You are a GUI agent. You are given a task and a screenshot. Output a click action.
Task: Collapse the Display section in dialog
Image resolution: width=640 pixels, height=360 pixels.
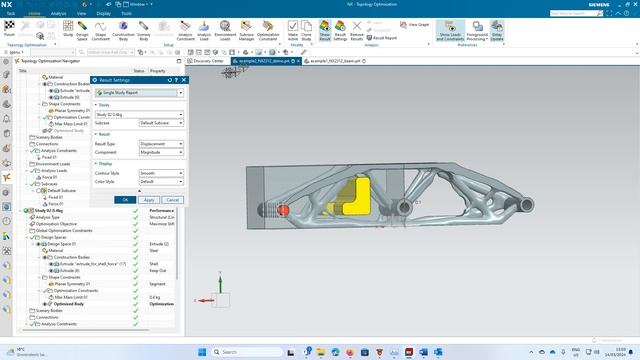96,164
